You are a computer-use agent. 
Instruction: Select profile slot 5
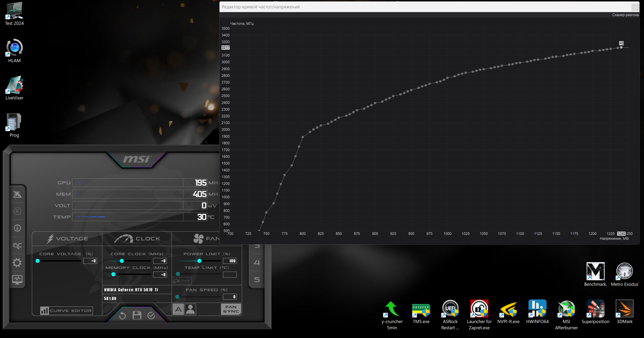pos(257,280)
